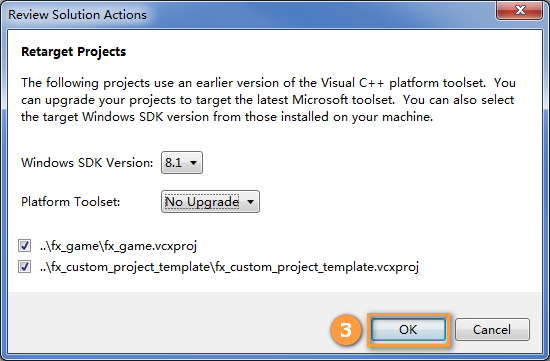This screenshot has width=550, height=361.
Task: Open the Platform Toolset dropdown arrow
Action: tap(250, 202)
